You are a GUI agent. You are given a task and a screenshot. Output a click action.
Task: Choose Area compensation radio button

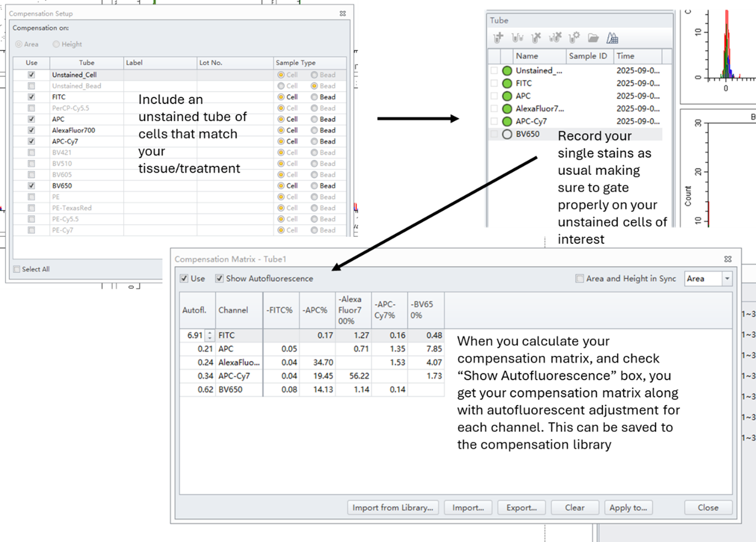click(x=19, y=44)
